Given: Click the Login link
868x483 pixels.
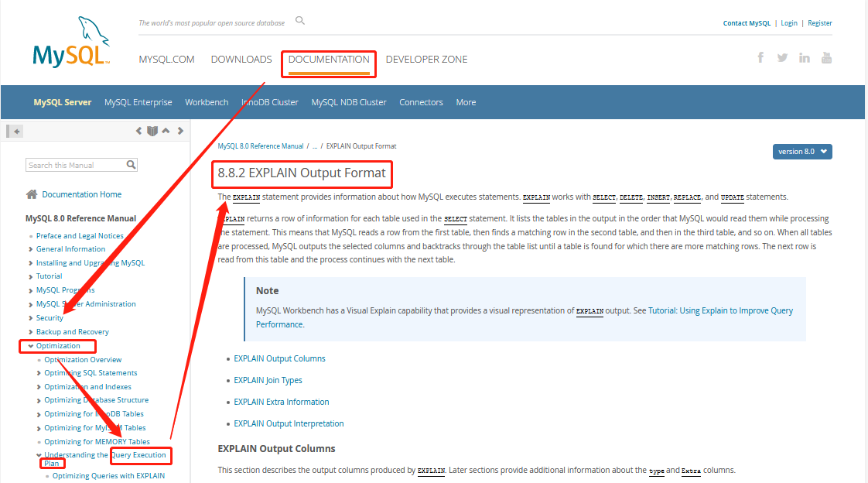Looking at the screenshot, I should tap(789, 23).
